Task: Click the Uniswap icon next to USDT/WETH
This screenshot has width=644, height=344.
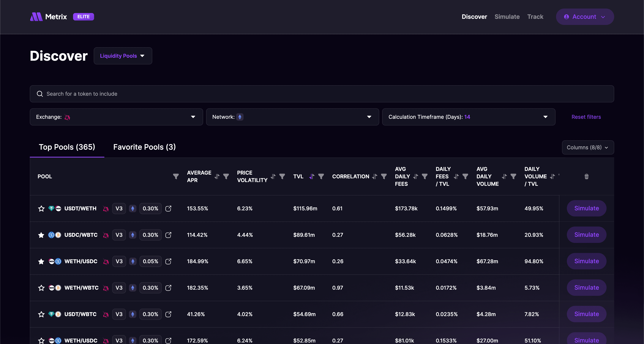Action: pyautogui.click(x=106, y=209)
